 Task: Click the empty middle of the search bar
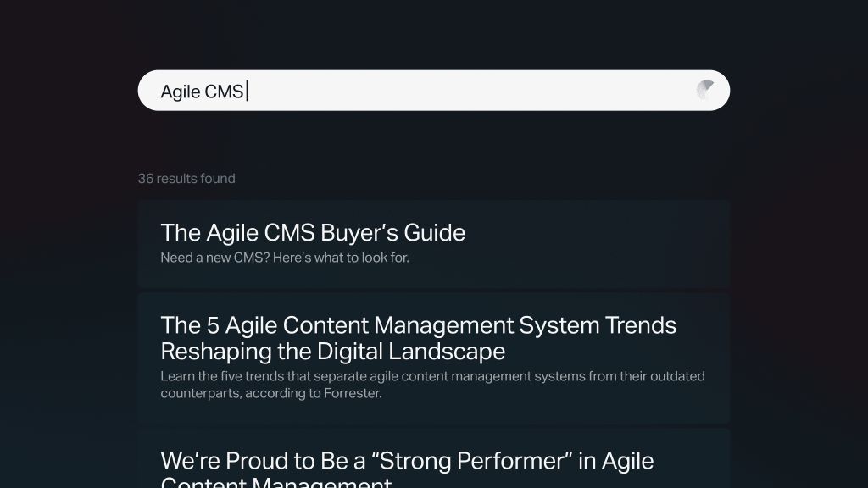click(x=470, y=90)
